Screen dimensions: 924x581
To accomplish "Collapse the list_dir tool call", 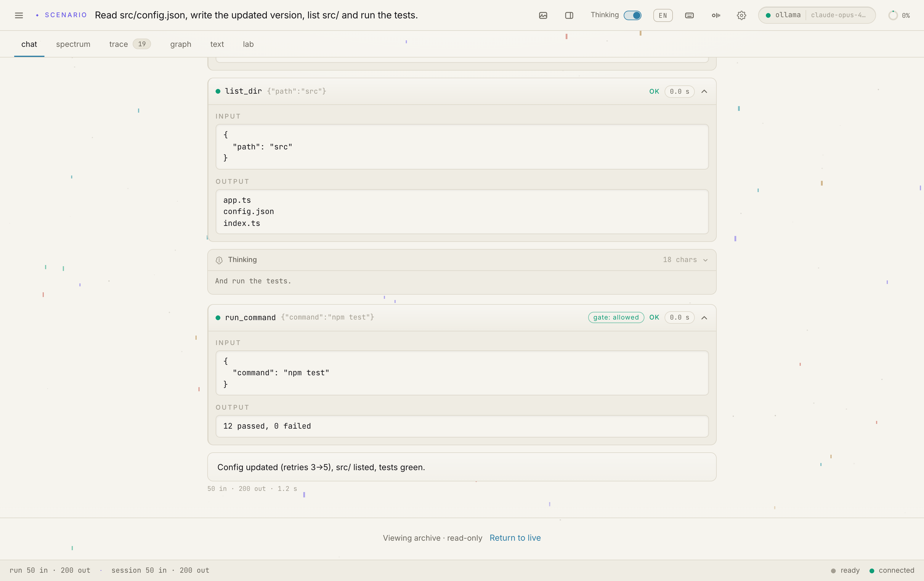I will click(x=704, y=91).
